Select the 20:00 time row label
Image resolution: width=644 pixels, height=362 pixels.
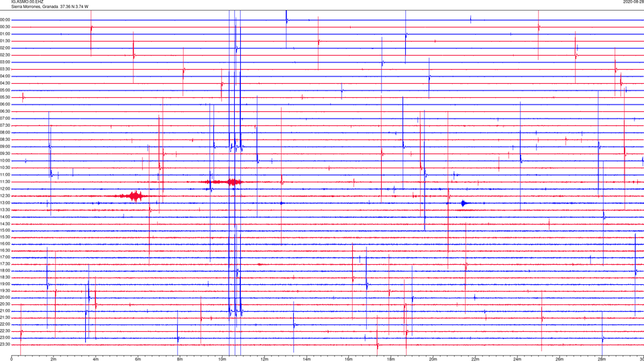tap(5, 298)
